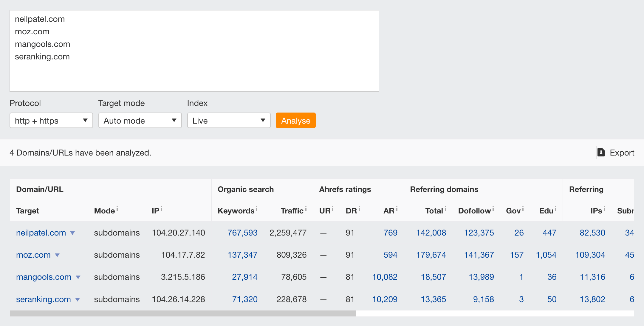Click the info icon beside IP header

161,207
